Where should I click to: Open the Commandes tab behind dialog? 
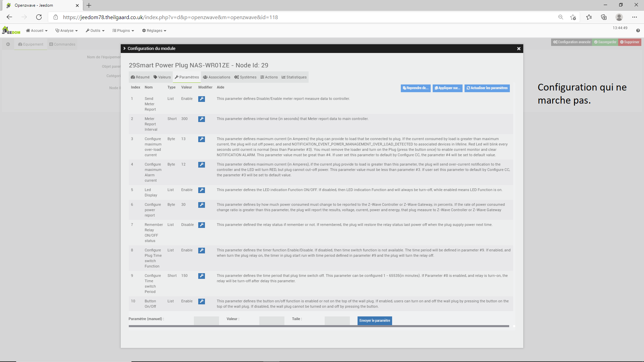tap(62, 44)
